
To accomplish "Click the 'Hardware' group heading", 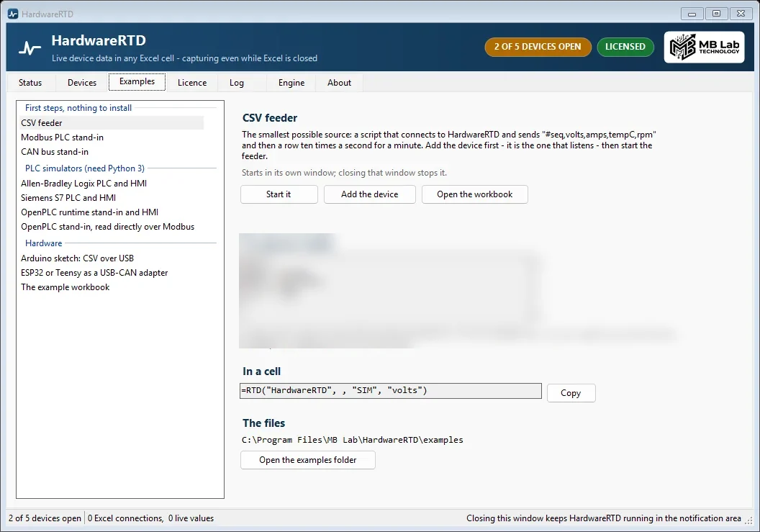I will [44, 243].
